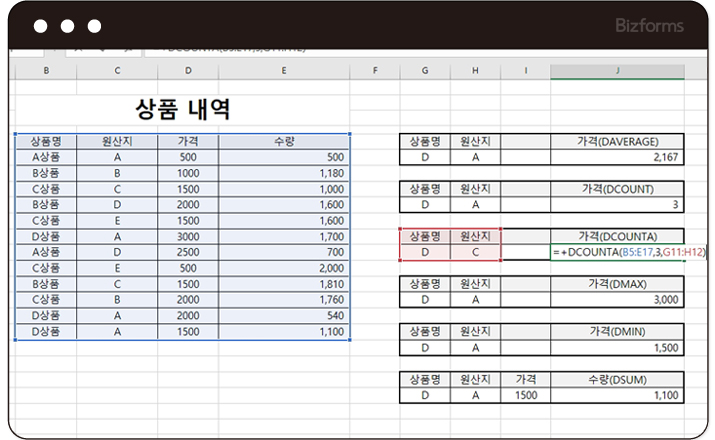Click the quantity cell showing 2,000
Screen dimensions: 715x440
pyautogui.click(x=284, y=268)
